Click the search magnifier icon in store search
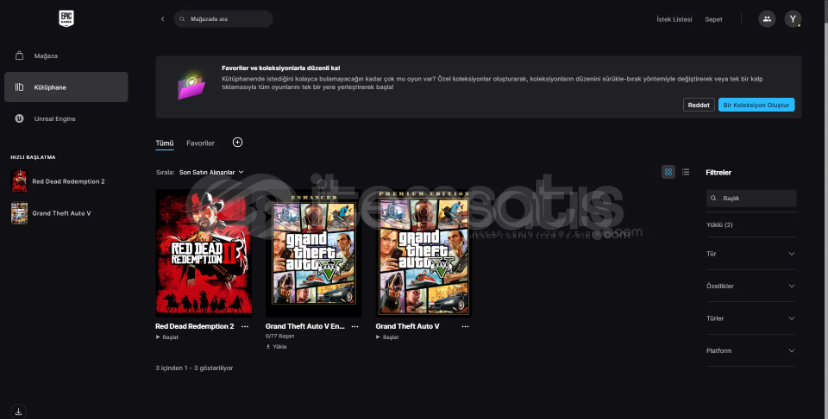 click(x=182, y=19)
